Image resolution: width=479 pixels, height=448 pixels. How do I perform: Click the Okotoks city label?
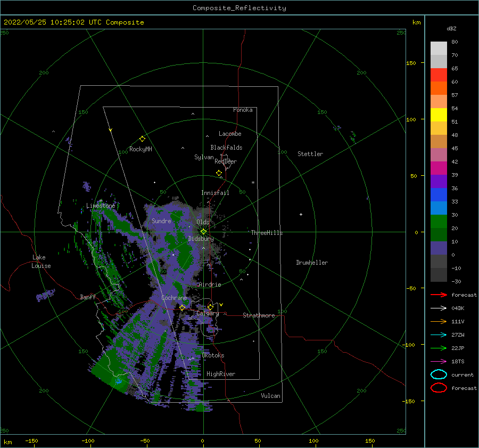(x=213, y=355)
